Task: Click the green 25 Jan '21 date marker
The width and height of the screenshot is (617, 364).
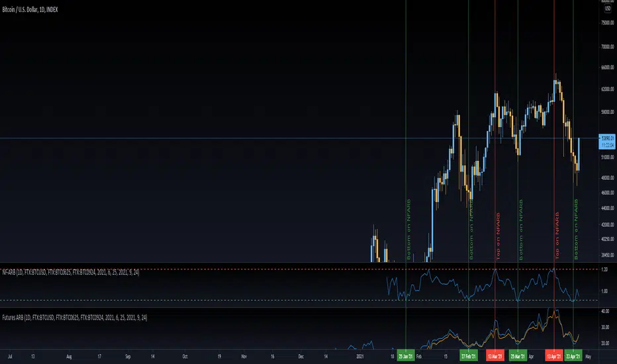Action: [x=406, y=356]
